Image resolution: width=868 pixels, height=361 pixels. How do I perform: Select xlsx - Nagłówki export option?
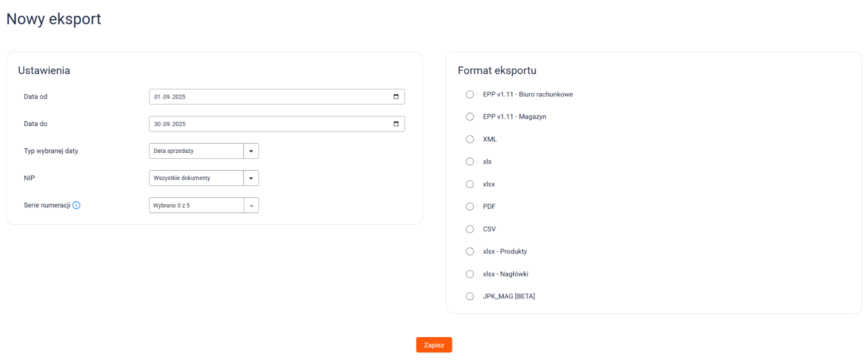(x=470, y=274)
